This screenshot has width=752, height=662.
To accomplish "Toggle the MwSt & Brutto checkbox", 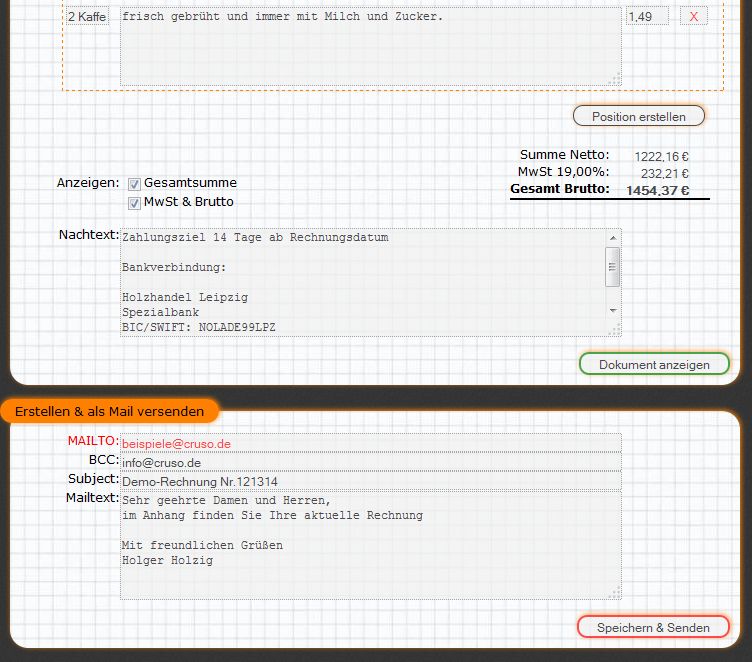I will [x=134, y=203].
